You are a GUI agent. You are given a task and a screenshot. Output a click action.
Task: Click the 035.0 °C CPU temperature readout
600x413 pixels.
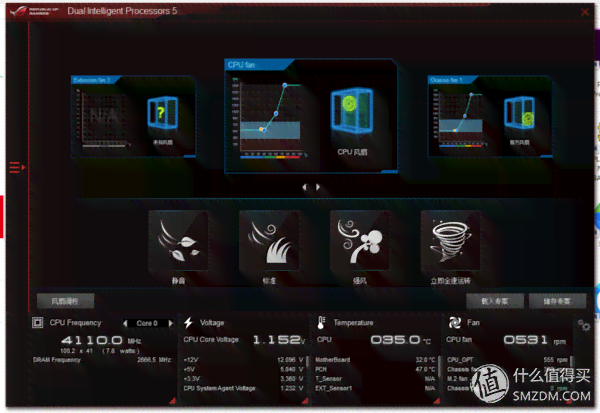click(400, 340)
